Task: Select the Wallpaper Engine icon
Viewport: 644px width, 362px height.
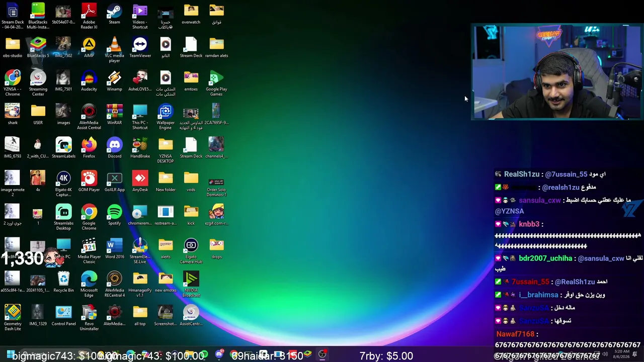Action: coord(166,117)
